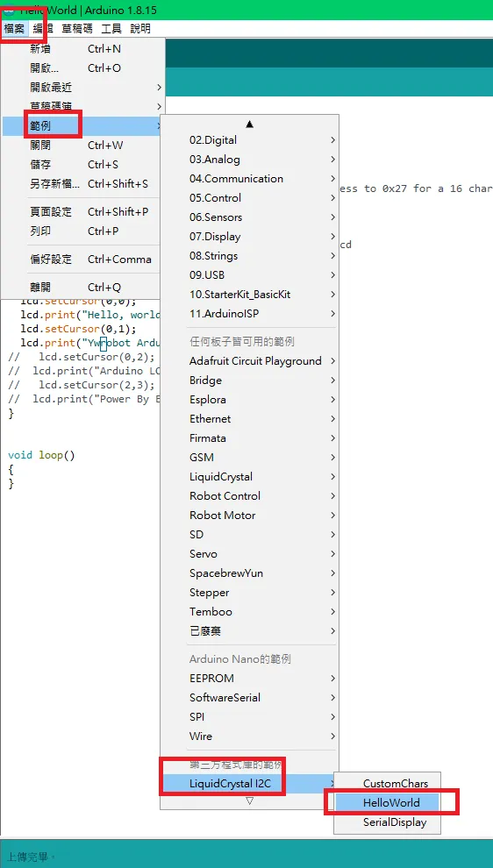Viewport: 493px width, 868px height.
Task: Expand 08.Strings examples submenu
Action: coord(249,256)
